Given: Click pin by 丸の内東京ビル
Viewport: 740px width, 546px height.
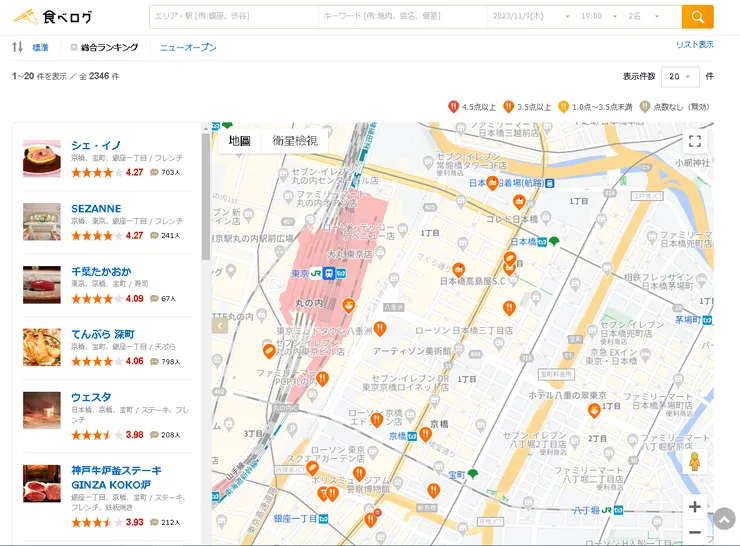Looking at the screenshot, I should (269, 351).
